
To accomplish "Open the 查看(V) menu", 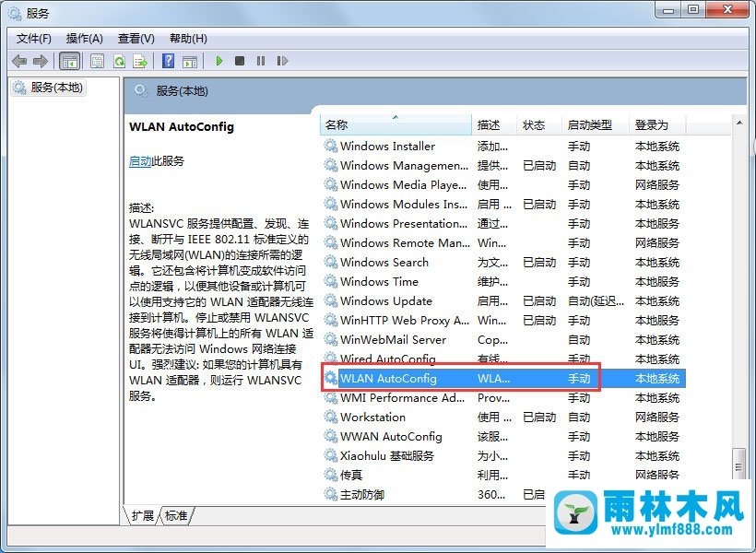I will (x=136, y=39).
